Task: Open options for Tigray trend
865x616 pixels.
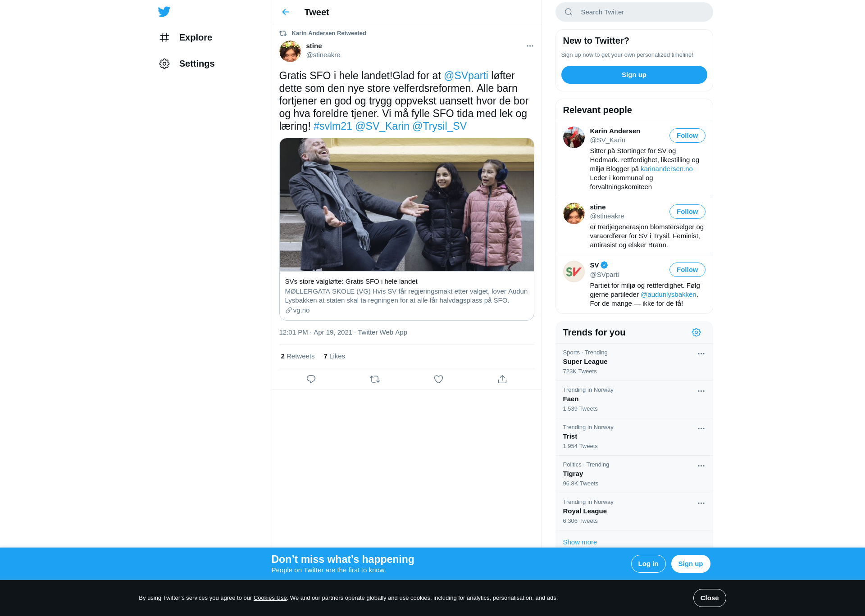Action: [x=701, y=466]
